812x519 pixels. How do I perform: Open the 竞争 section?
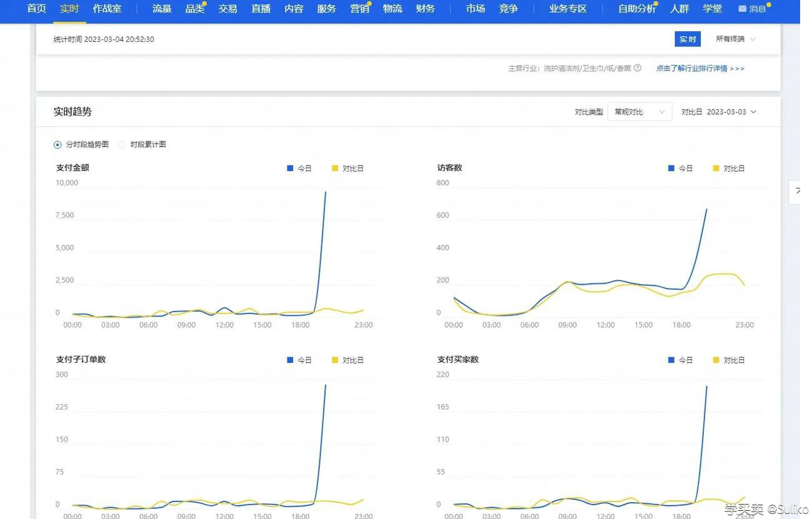[508, 9]
